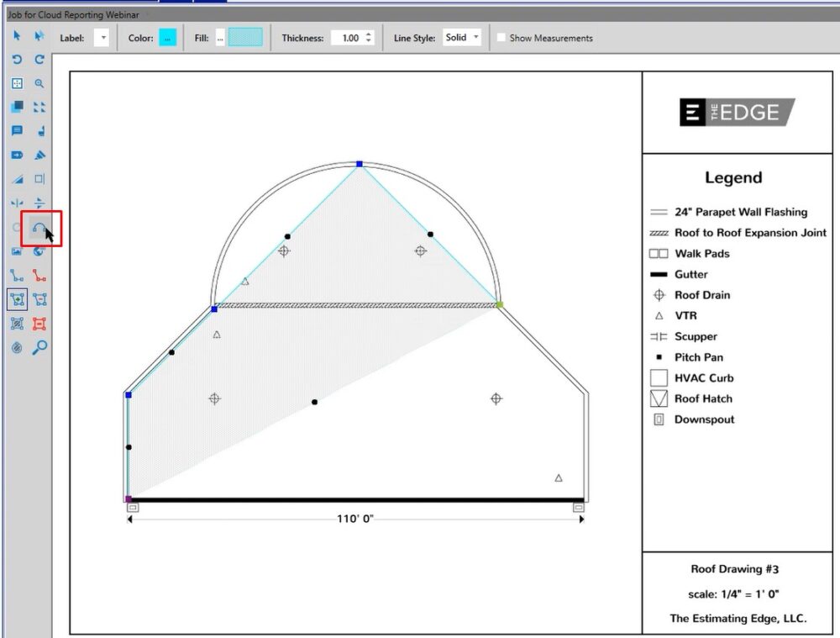Close the Job for Cloud Reporting Webinar tab
840x638 pixels.
147,14
